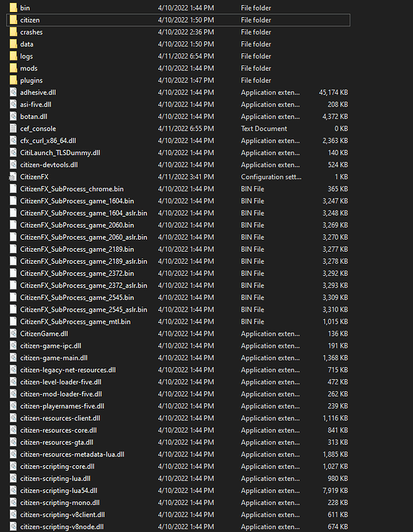The width and height of the screenshot is (413, 532).
Task: Click the logs folder icon
Action: pyautogui.click(x=14, y=56)
